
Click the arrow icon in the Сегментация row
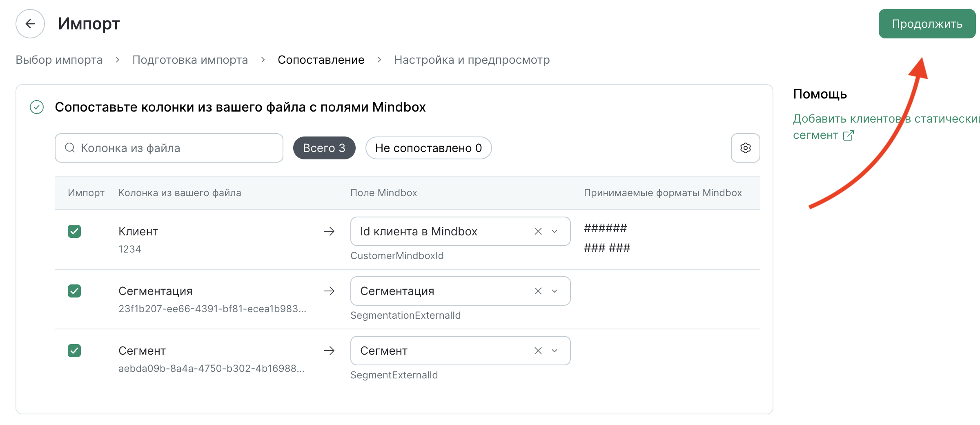(x=329, y=291)
